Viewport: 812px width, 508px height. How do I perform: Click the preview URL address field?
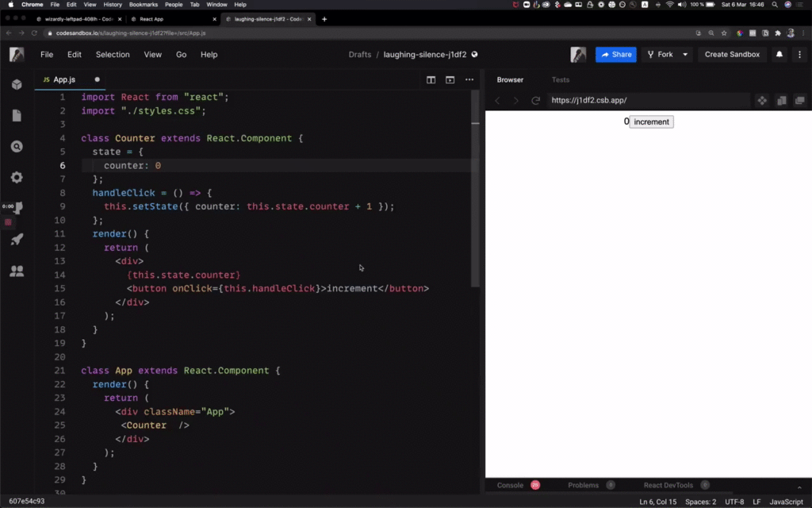tap(649, 101)
